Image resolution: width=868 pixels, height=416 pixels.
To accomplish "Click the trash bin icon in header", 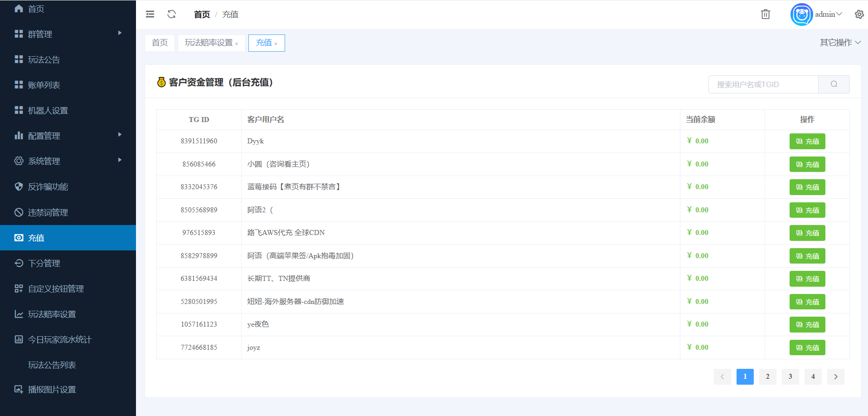I will click(765, 15).
